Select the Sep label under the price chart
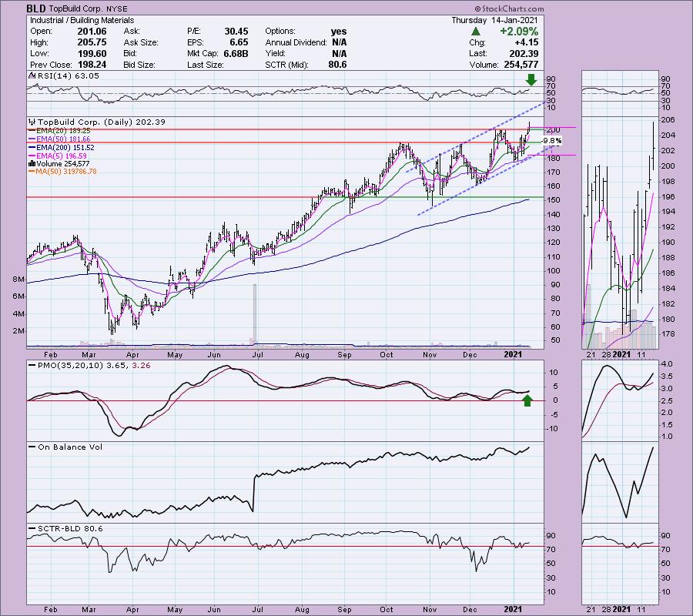This screenshot has width=693, height=616. [x=344, y=354]
